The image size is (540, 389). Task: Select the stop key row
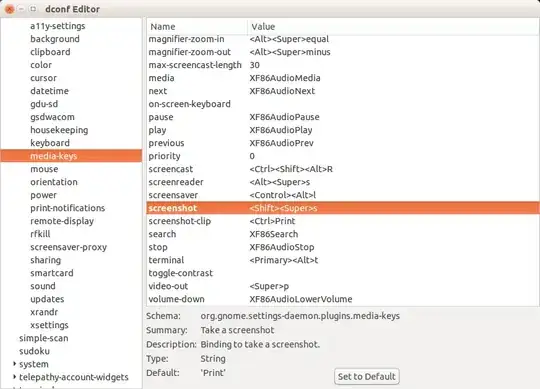pyautogui.click(x=343, y=247)
